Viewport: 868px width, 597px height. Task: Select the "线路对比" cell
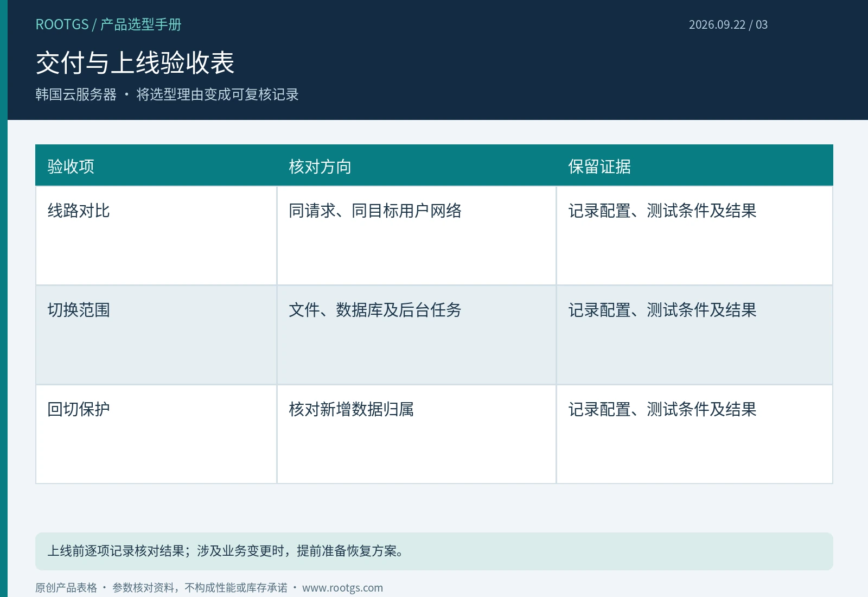tap(156, 236)
